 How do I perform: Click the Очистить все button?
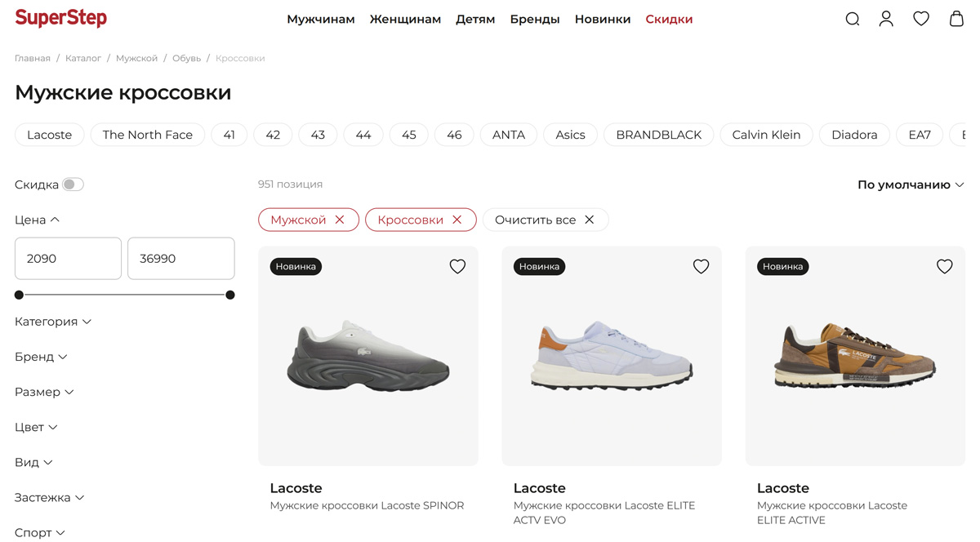tap(546, 220)
